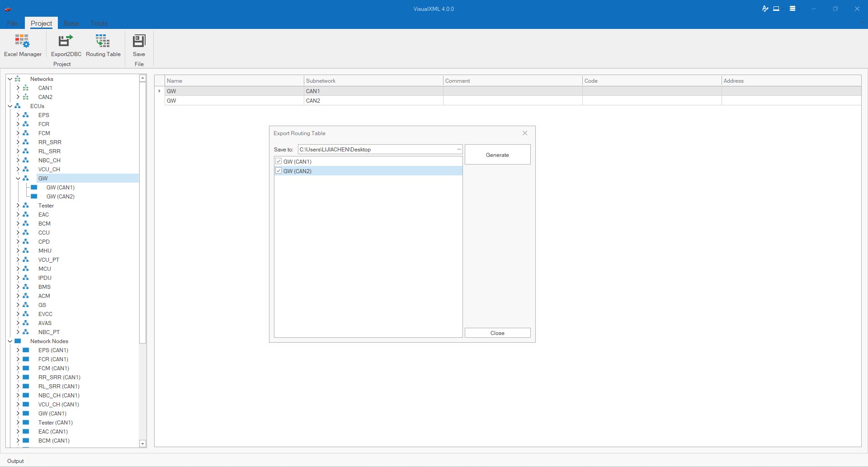Close the Export Routing Table dialog
This screenshot has width=868, height=467.
click(524, 133)
